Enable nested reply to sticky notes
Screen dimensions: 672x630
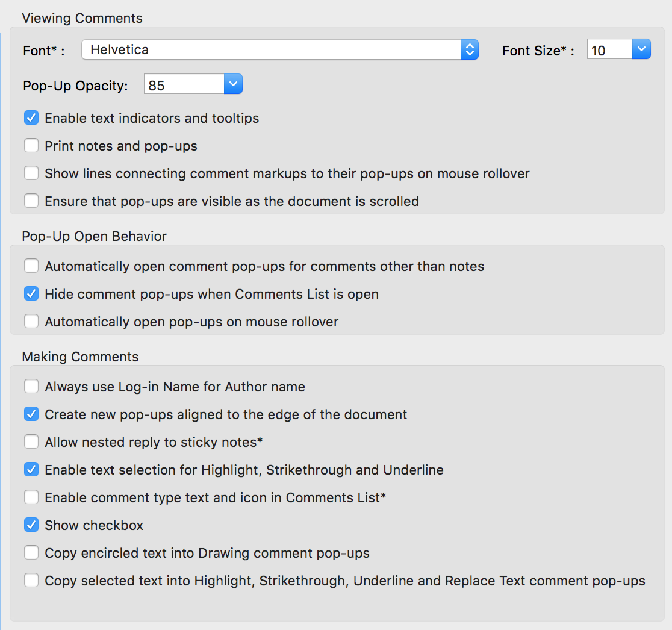point(31,441)
